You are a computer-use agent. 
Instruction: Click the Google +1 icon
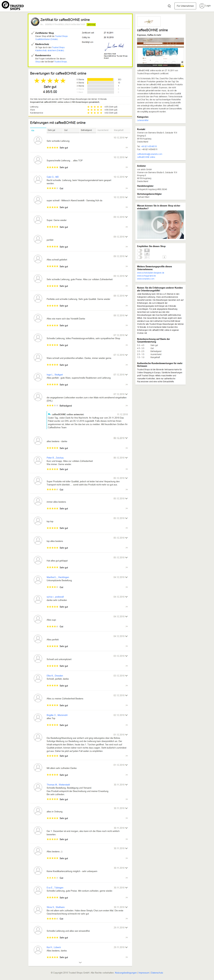147,257
